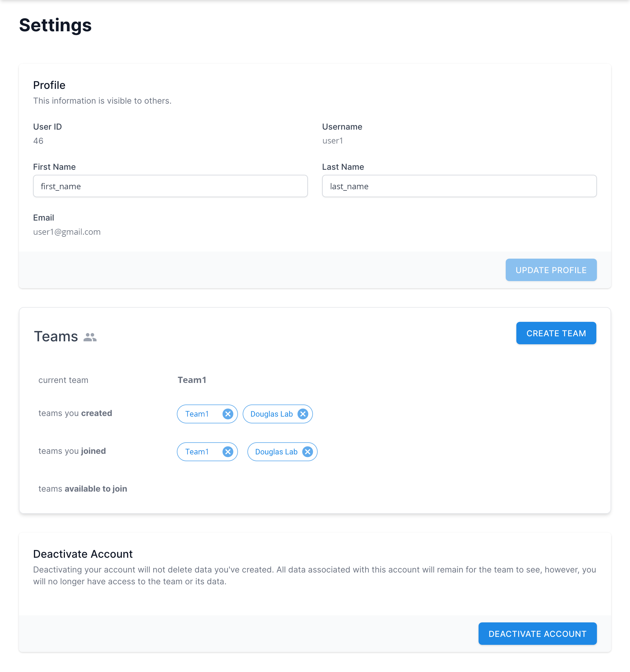
Task: Click the bold current team name Team1
Action: pos(192,380)
